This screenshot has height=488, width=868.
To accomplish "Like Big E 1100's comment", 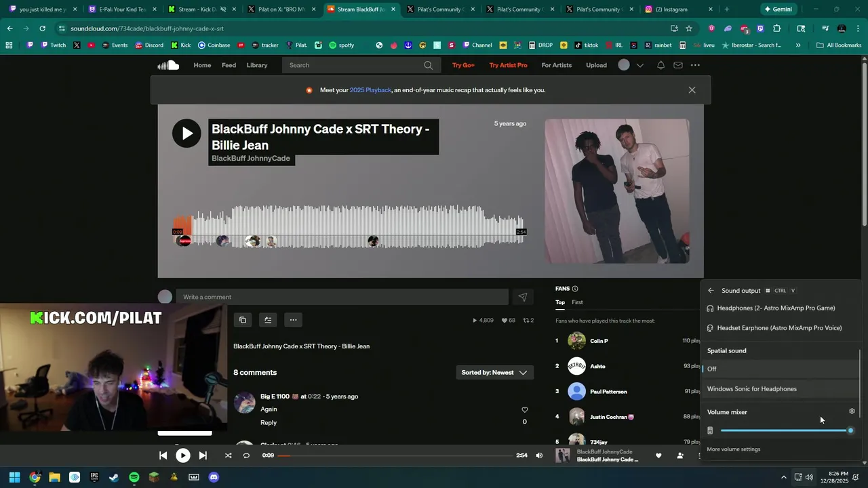I will tap(525, 409).
